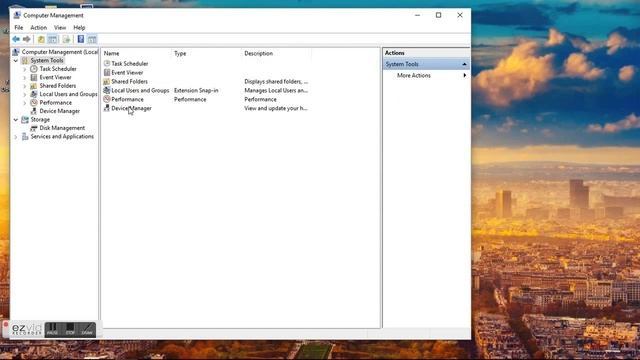
Task: Open the View menu
Action: click(60, 27)
